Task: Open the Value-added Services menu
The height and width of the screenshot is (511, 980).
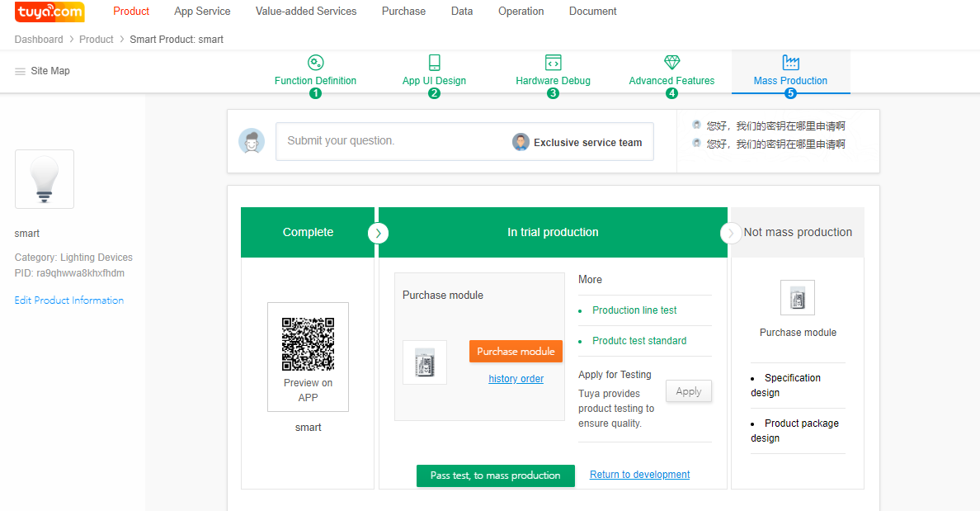Action: pos(306,12)
